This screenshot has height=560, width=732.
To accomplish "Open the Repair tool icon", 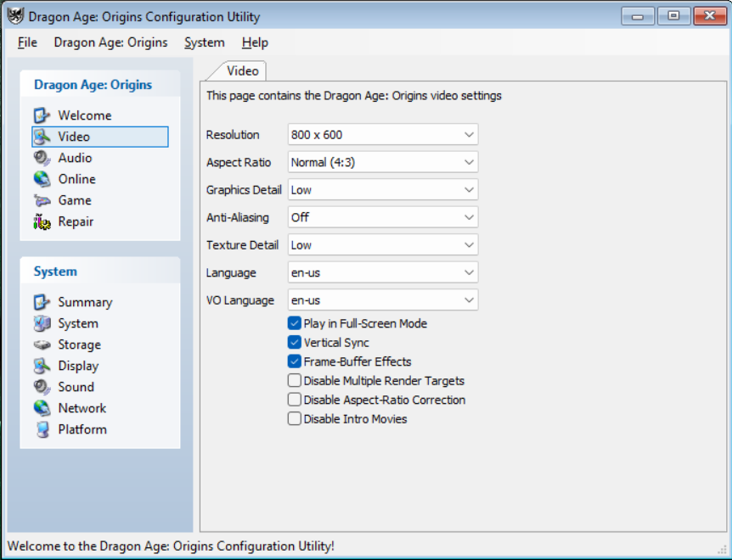I will 42,221.
